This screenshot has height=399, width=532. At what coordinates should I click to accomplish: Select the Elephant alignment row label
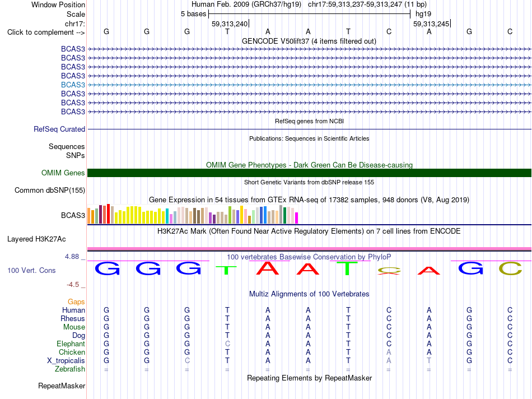(x=71, y=344)
